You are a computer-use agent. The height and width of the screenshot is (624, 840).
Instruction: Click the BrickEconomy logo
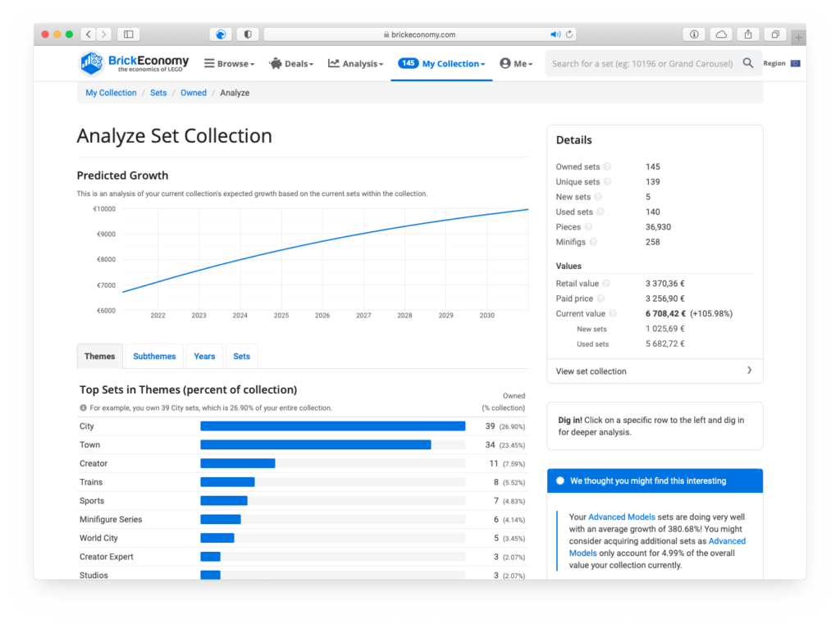coord(135,63)
